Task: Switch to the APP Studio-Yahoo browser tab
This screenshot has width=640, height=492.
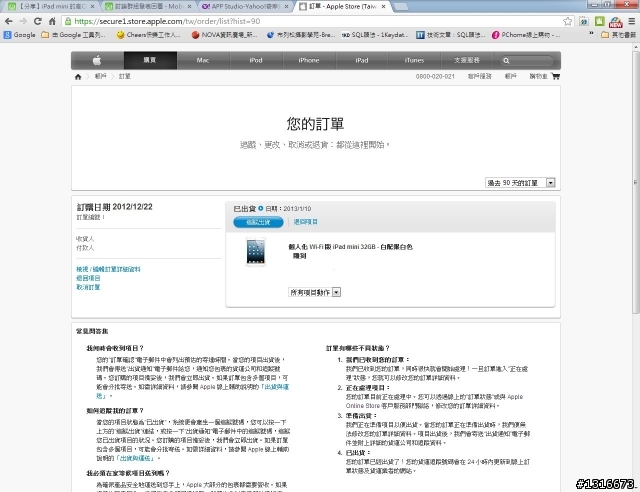Action: point(245,6)
